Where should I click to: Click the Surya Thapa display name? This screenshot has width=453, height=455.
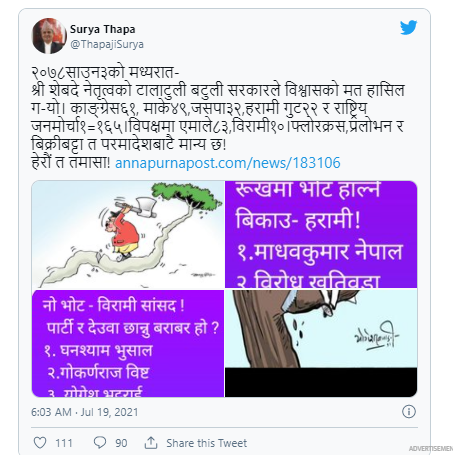click(x=102, y=29)
